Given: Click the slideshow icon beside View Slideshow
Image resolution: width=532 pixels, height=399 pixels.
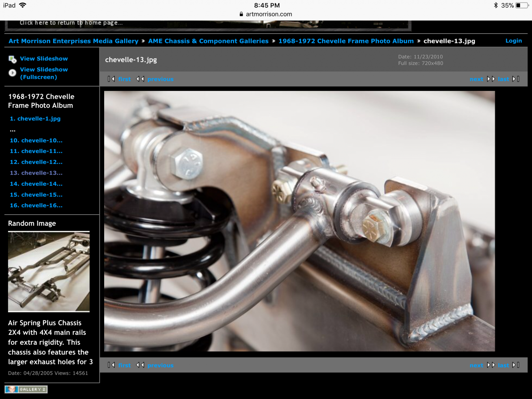Looking at the screenshot, I should point(13,59).
